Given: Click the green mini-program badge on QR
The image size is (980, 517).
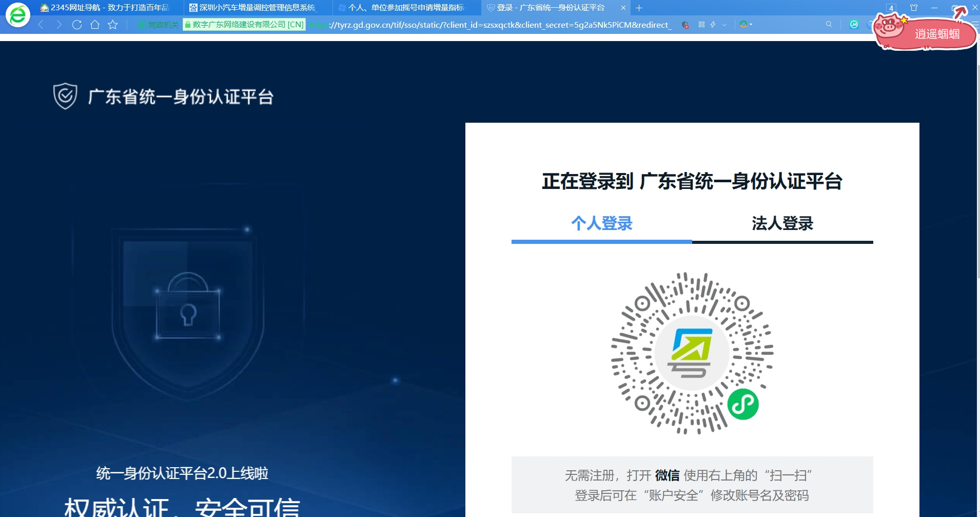Looking at the screenshot, I should 743,405.
